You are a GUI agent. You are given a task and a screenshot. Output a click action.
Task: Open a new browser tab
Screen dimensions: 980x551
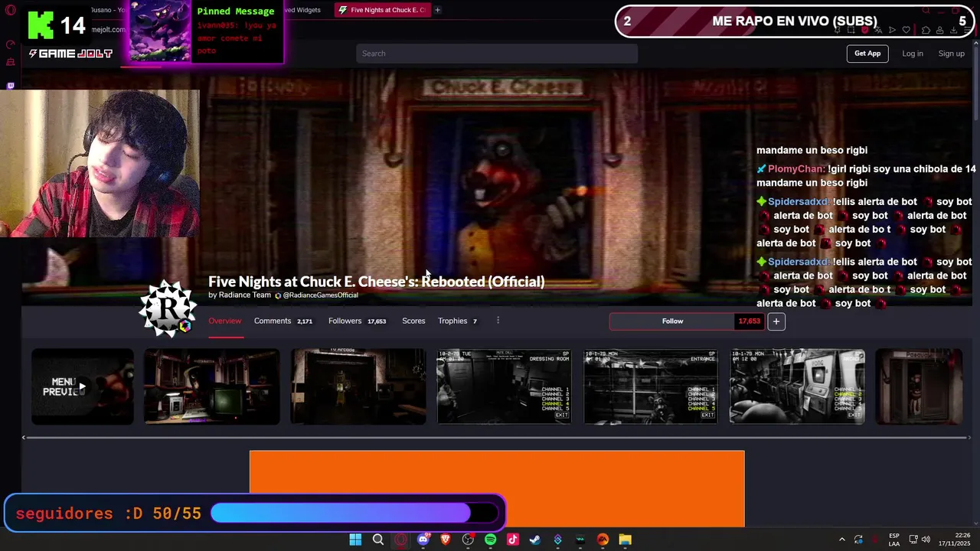pyautogui.click(x=438, y=10)
